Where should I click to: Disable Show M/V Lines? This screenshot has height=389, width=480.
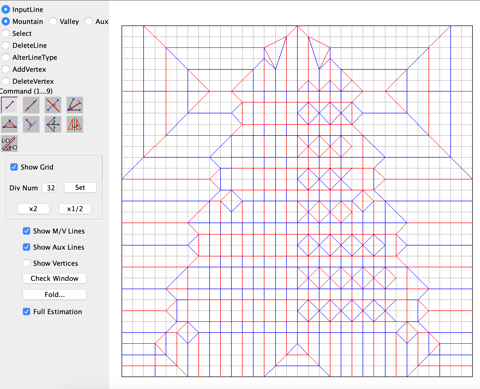point(26,231)
